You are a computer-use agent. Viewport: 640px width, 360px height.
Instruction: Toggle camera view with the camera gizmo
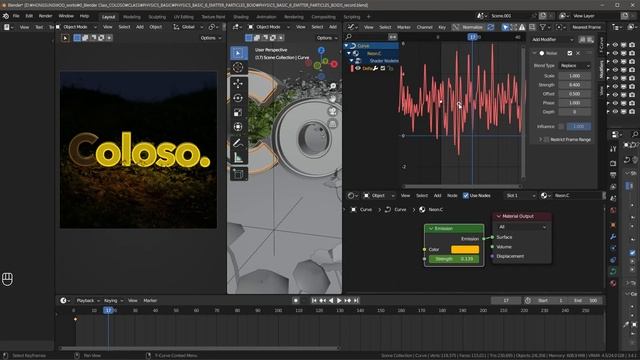point(333,111)
